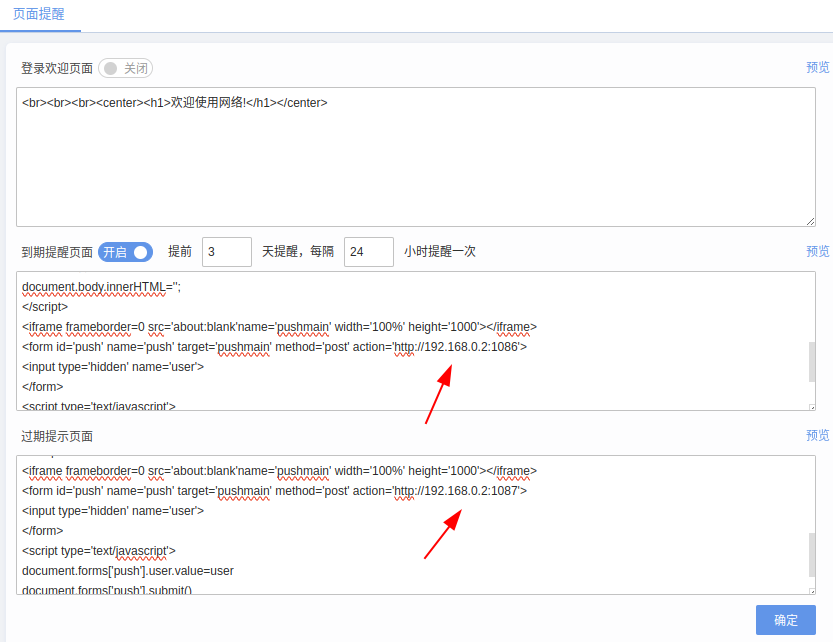This screenshot has height=642, width=833.
Task: Click 预览 link for 过期提示页面
Action: click(x=817, y=436)
